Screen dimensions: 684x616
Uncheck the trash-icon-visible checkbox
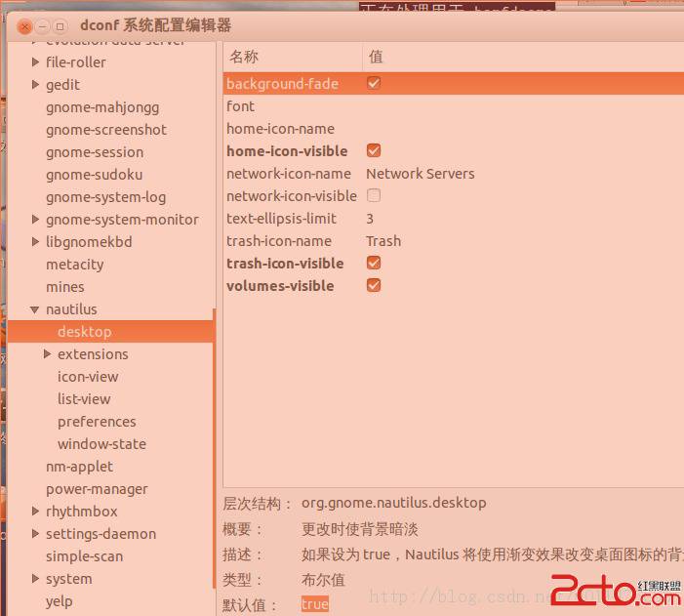coord(374,263)
